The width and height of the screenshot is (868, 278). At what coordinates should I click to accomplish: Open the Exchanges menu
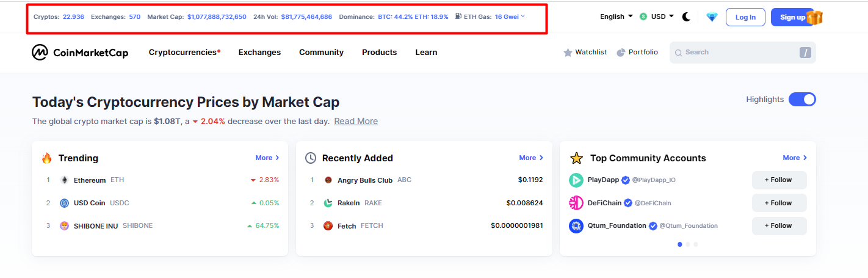coord(259,53)
